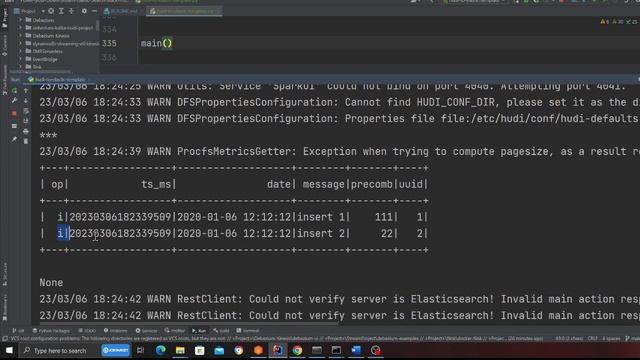Pin the Run tab with pin icon

click(14, 139)
